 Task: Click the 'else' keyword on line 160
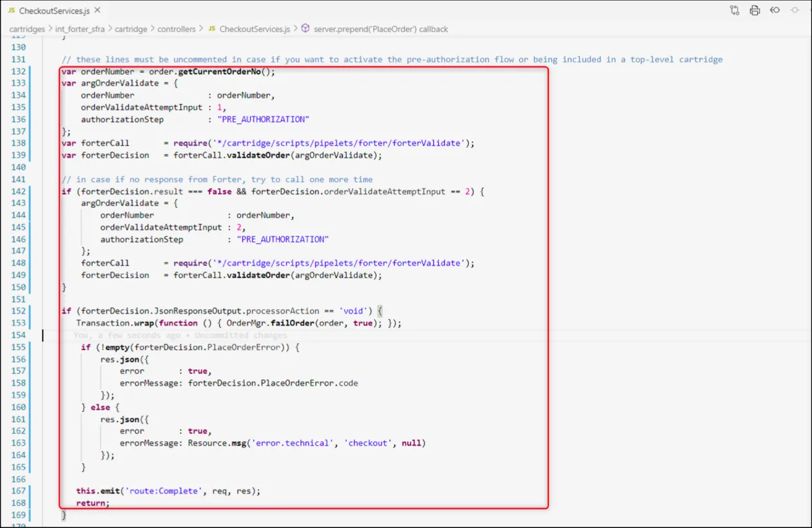pyautogui.click(x=100, y=407)
